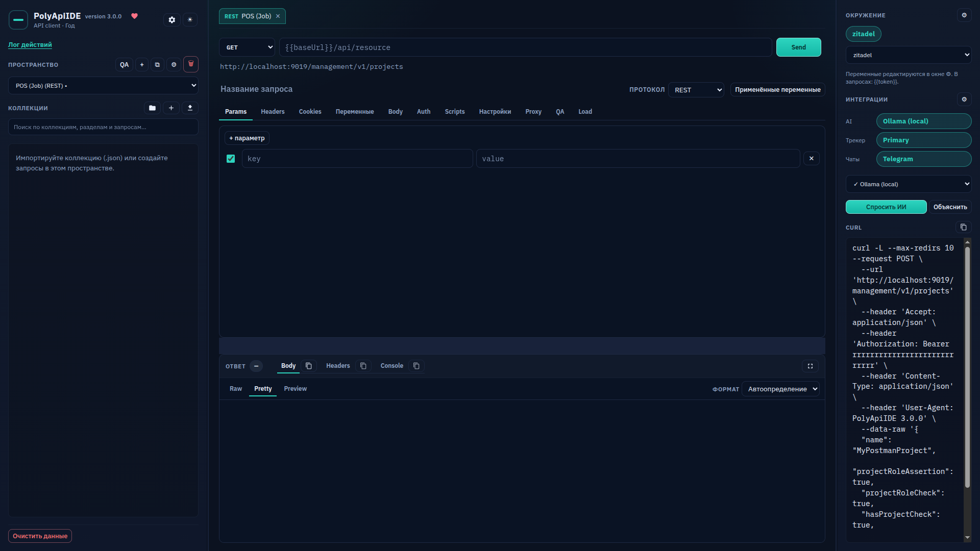
Task: Click the Спросить ИИ button
Action: click(886, 207)
